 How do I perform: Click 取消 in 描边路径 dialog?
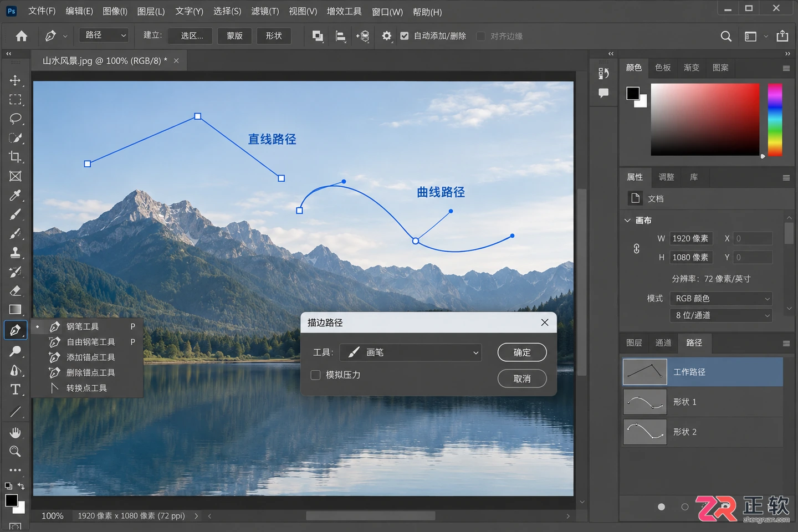click(x=522, y=379)
